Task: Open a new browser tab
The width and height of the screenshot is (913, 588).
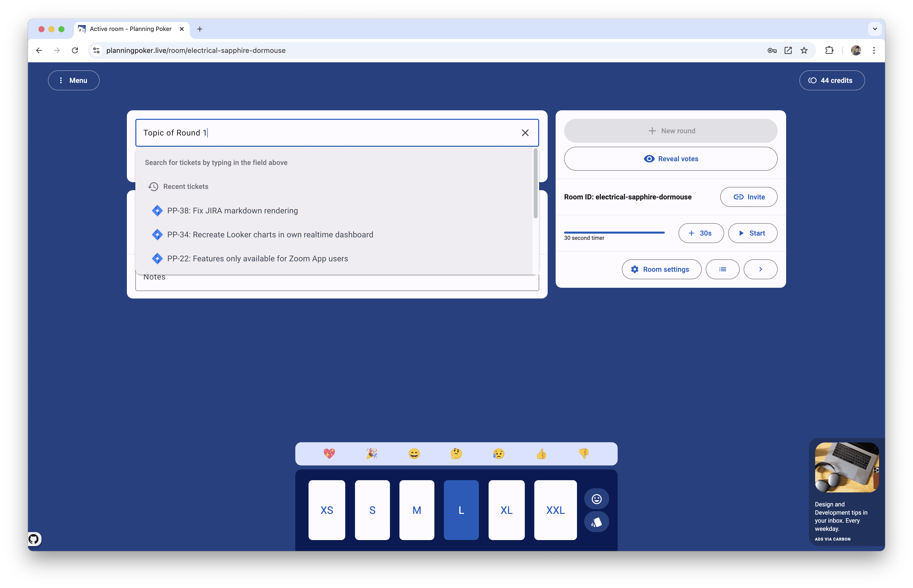Action: [200, 29]
